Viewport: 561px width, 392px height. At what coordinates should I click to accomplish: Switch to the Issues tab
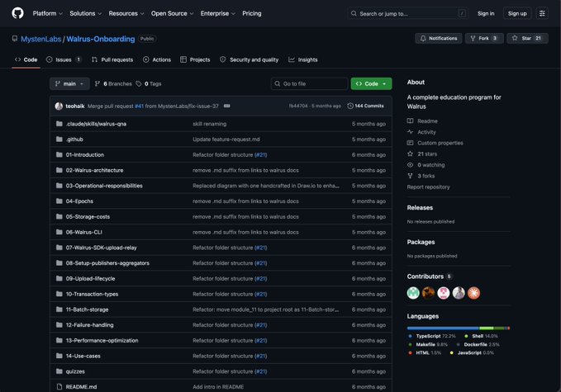[64, 59]
